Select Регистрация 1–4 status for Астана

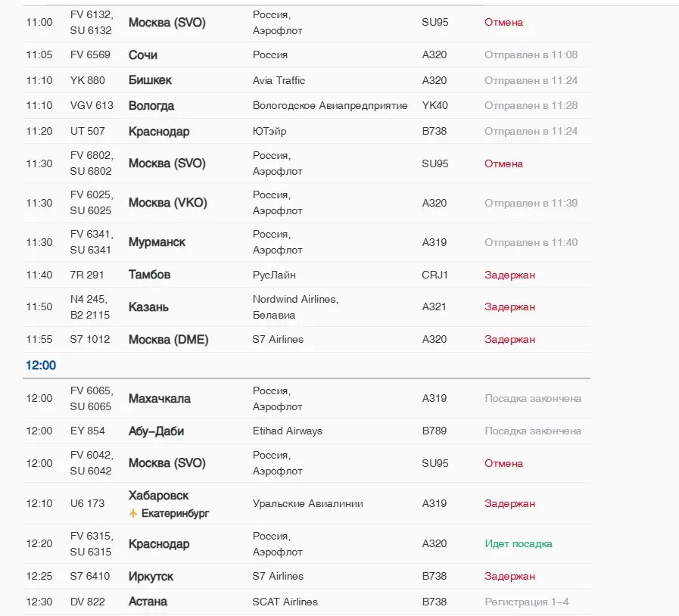(x=527, y=602)
